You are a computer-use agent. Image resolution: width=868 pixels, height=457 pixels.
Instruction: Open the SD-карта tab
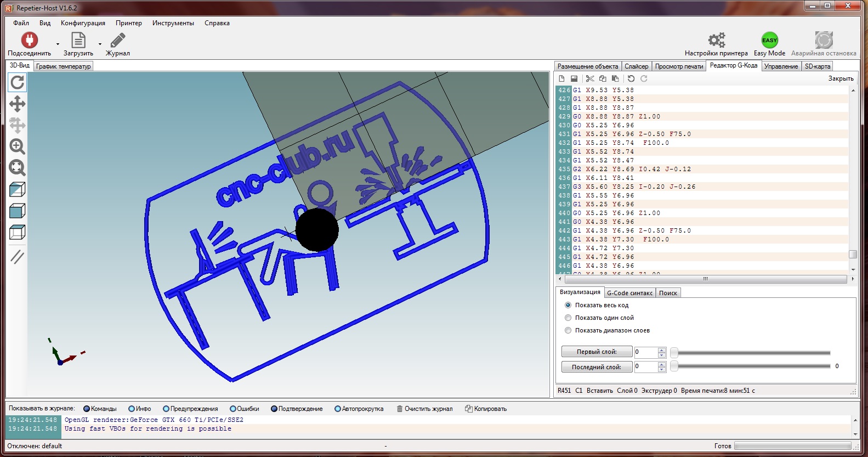click(x=818, y=66)
